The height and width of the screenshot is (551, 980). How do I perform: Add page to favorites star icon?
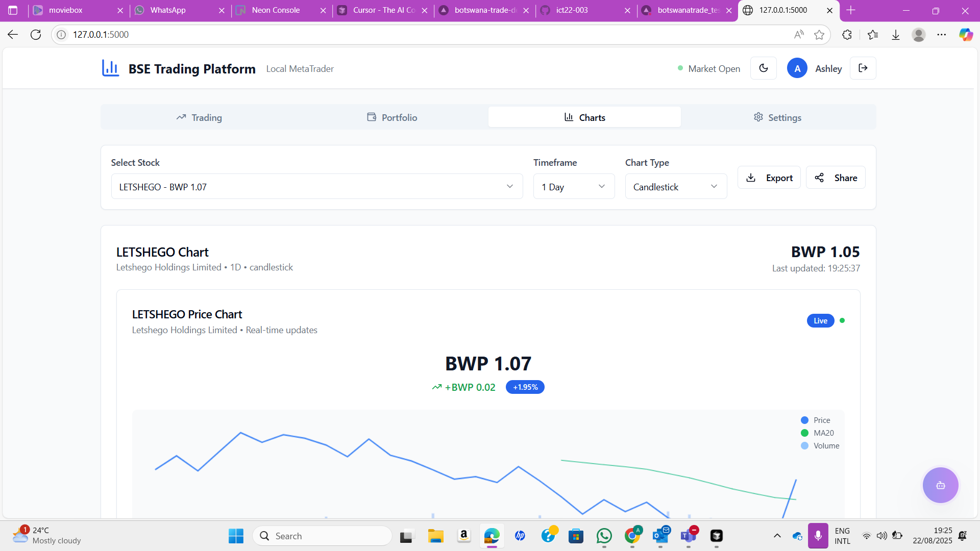coord(819,35)
